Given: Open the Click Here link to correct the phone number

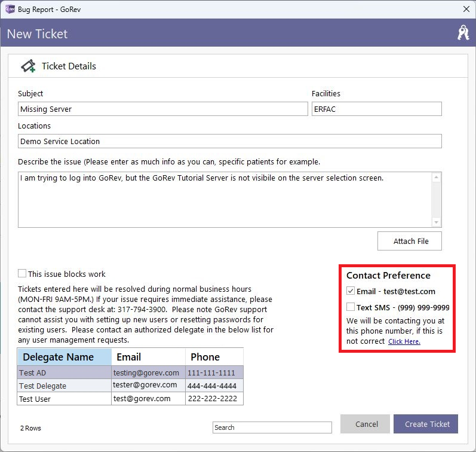Looking at the screenshot, I should pos(404,341).
